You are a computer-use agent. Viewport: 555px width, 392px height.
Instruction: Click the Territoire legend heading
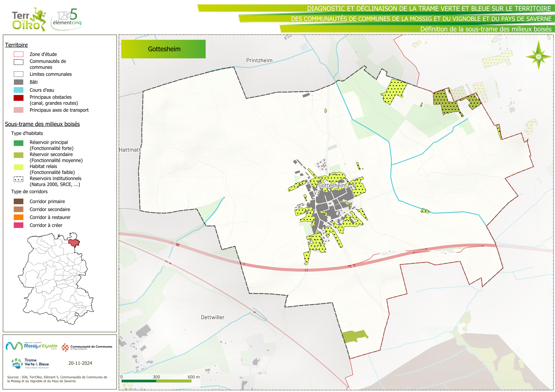point(16,45)
